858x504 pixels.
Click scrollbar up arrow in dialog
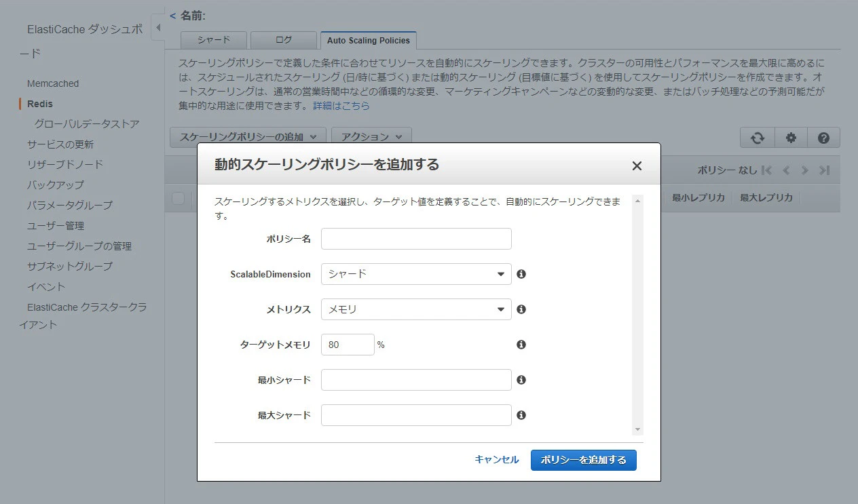(637, 201)
